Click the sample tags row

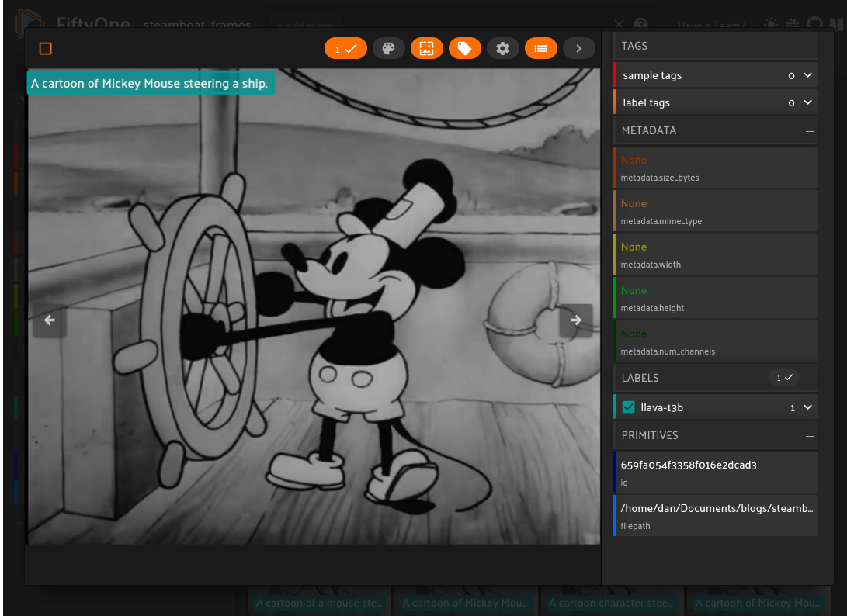point(715,75)
